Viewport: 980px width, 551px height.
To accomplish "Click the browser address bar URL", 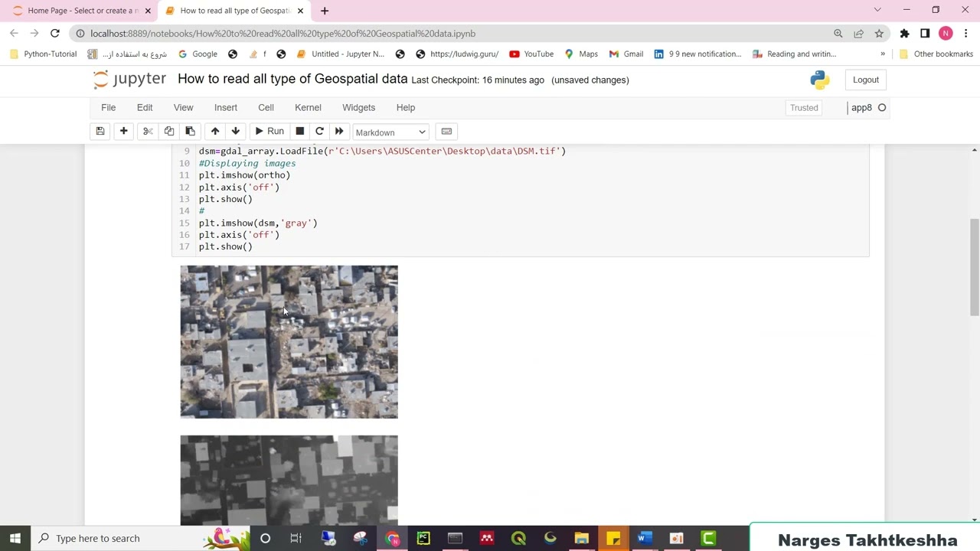I will pos(283,34).
